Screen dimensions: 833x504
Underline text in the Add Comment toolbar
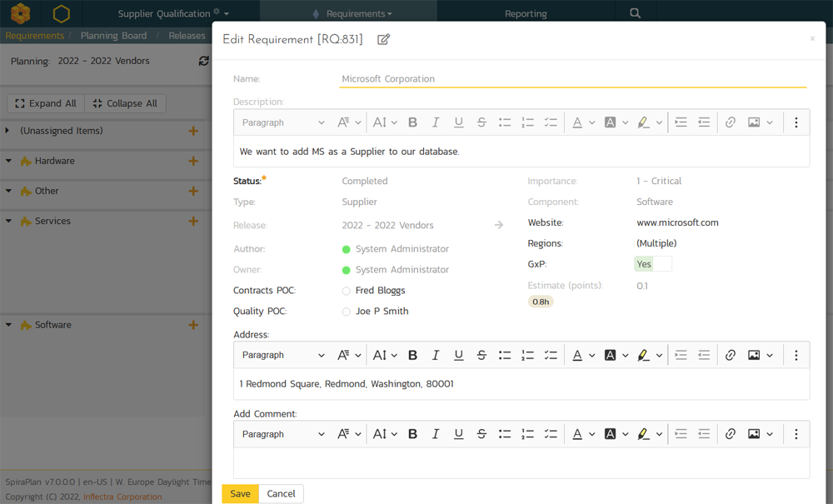[x=458, y=434]
